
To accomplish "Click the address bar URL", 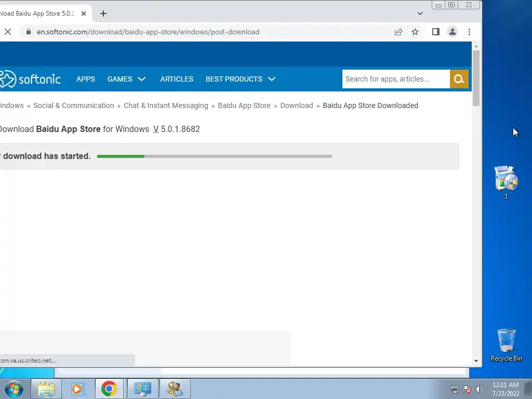I will tap(148, 32).
